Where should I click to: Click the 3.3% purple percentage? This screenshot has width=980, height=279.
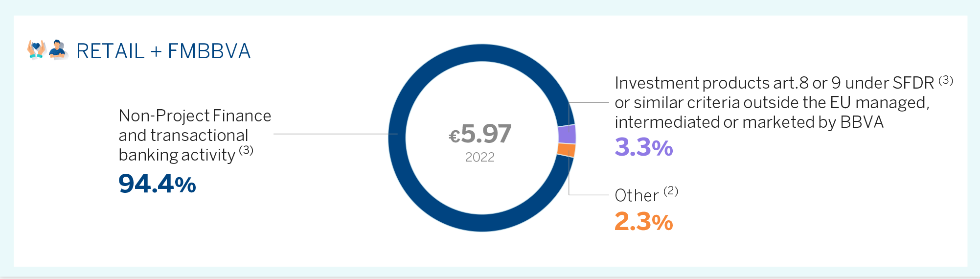[644, 147]
